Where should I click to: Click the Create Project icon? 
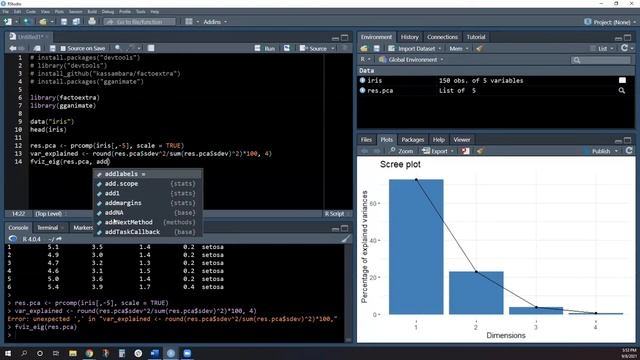[27, 22]
